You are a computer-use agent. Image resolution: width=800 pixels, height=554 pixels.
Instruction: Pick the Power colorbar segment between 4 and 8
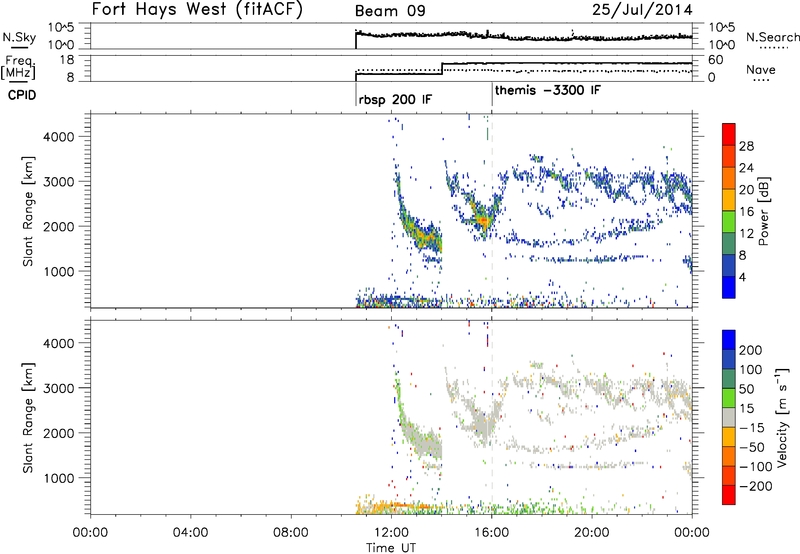pyautogui.click(x=729, y=265)
